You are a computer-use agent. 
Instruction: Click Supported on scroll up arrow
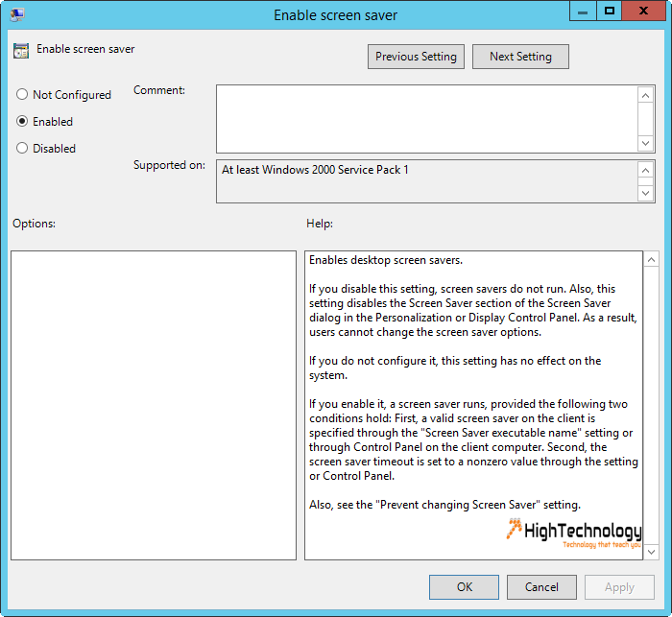645,170
